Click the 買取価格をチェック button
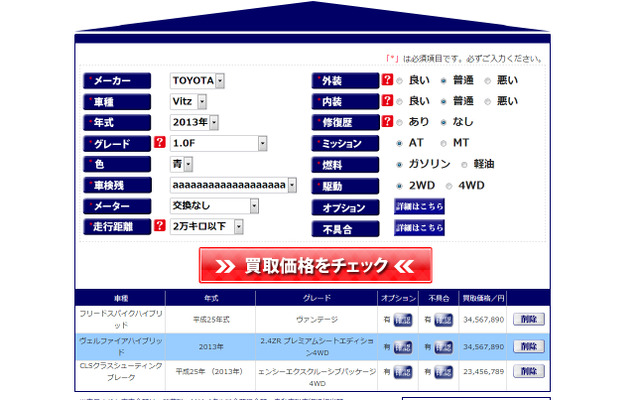The image size is (640, 400). point(316,265)
